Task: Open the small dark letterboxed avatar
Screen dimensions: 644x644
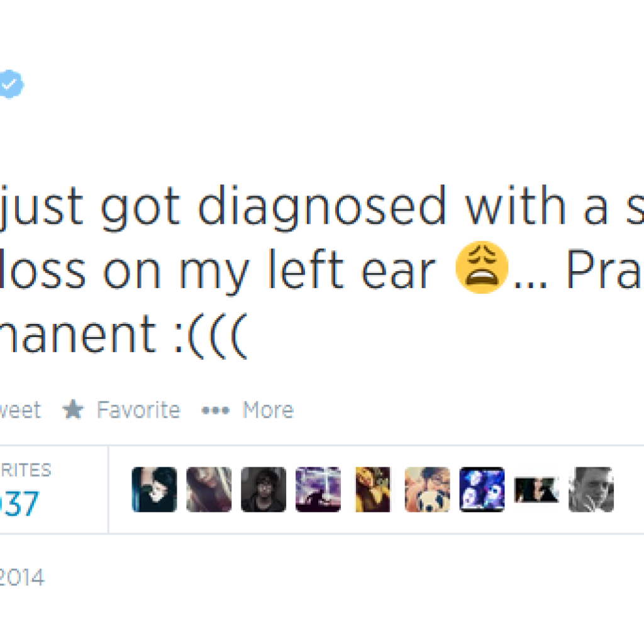Action: 536,489
